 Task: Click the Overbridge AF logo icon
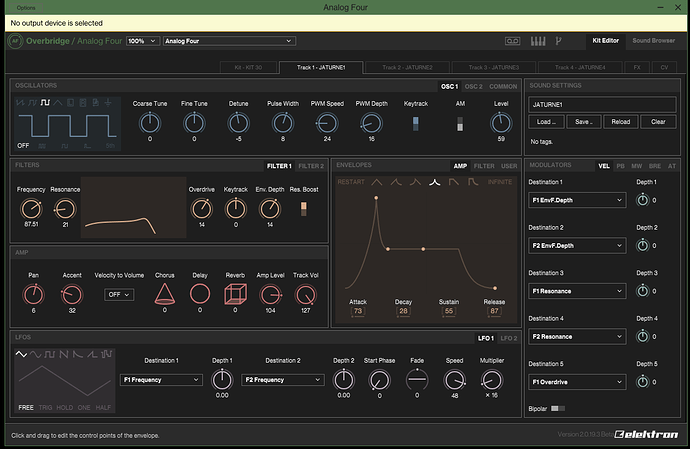point(15,41)
